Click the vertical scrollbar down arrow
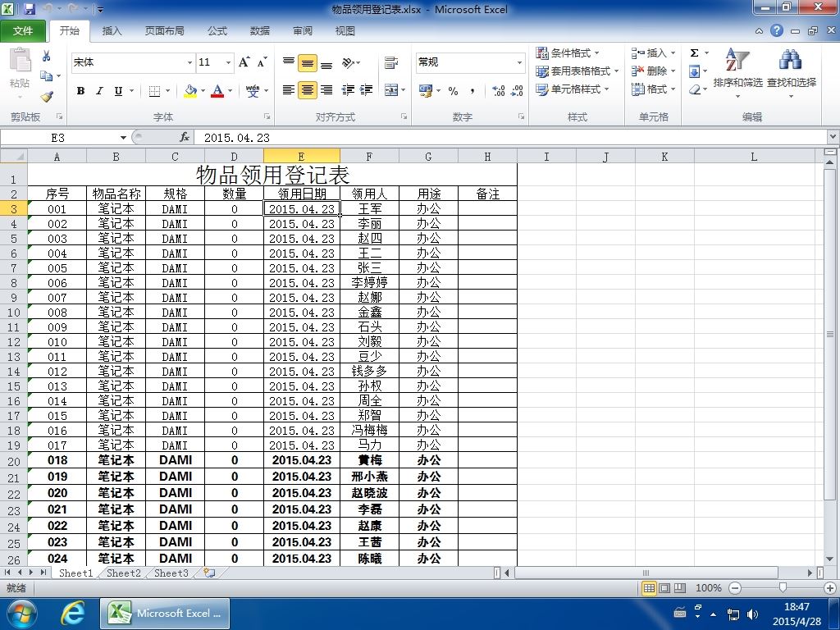The height and width of the screenshot is (630, 840). [830, 559]
